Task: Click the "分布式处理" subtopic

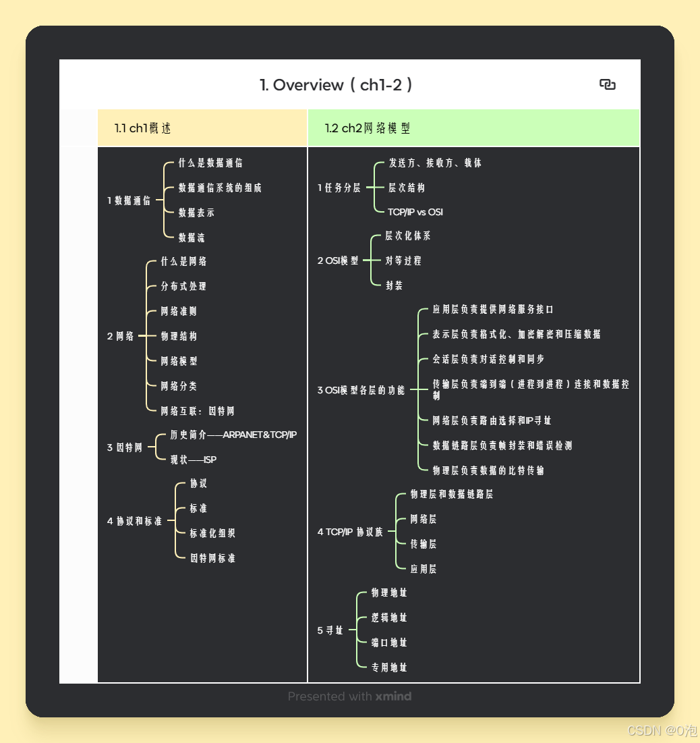Action: click(183, 286)
